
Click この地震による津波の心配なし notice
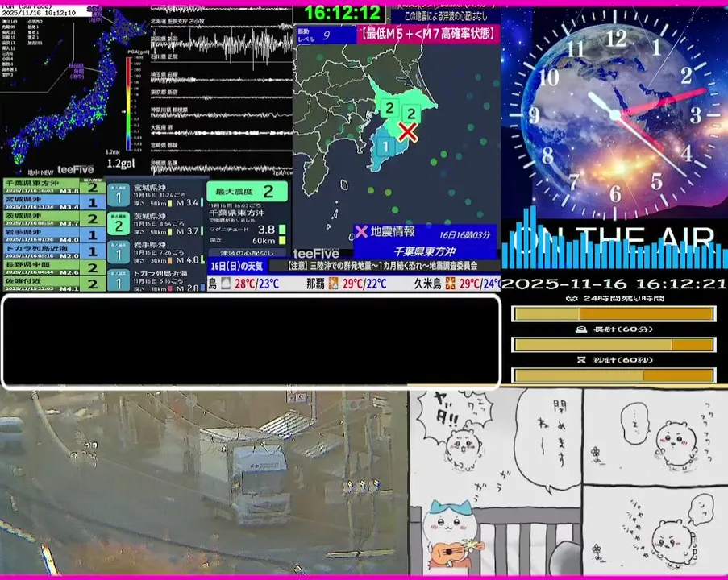tap(445, 16)
